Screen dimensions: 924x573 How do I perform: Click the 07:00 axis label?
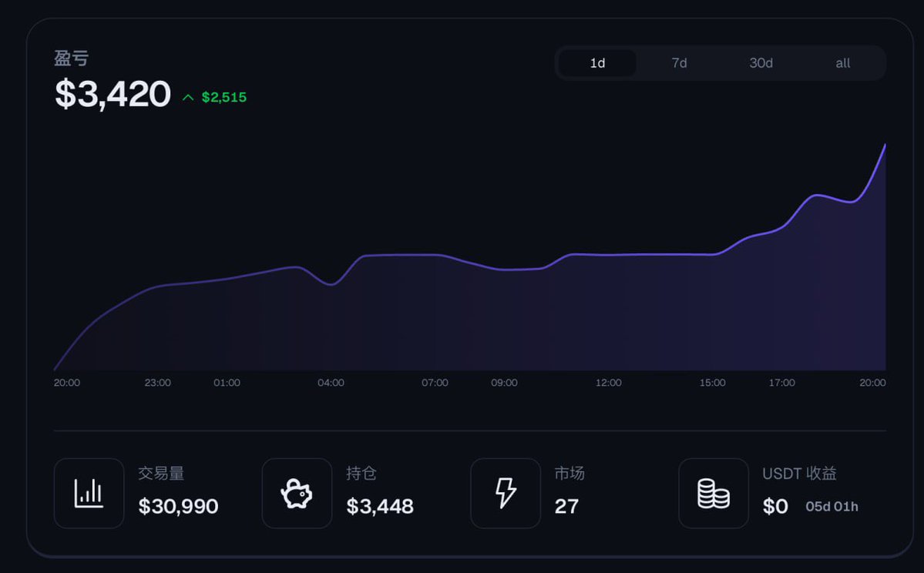point(435,383)
